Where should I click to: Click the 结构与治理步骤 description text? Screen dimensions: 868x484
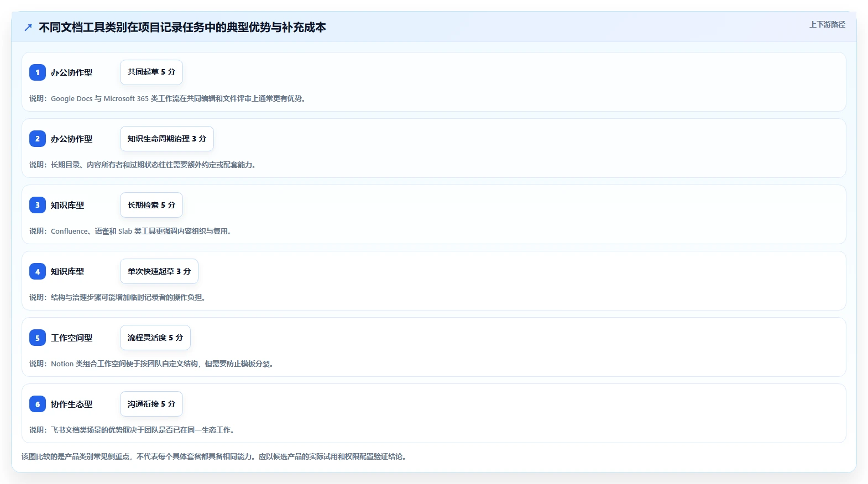pyautogui.click(x=118, y=297)
